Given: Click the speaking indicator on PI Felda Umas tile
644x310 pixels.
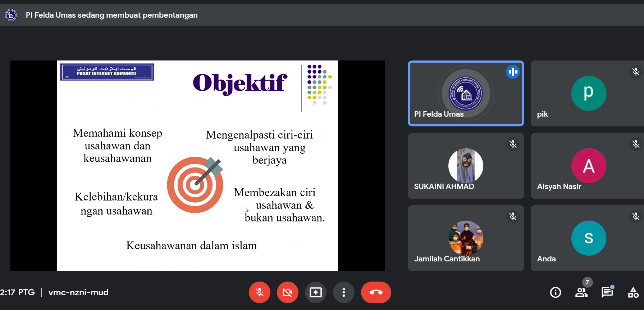Looking at the screenshot, I should [513, 72].
